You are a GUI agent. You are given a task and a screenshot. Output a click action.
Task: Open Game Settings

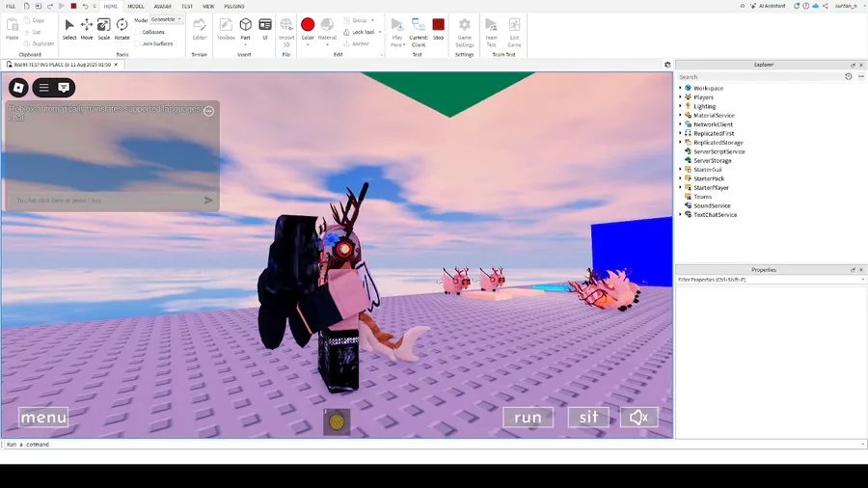465,32
